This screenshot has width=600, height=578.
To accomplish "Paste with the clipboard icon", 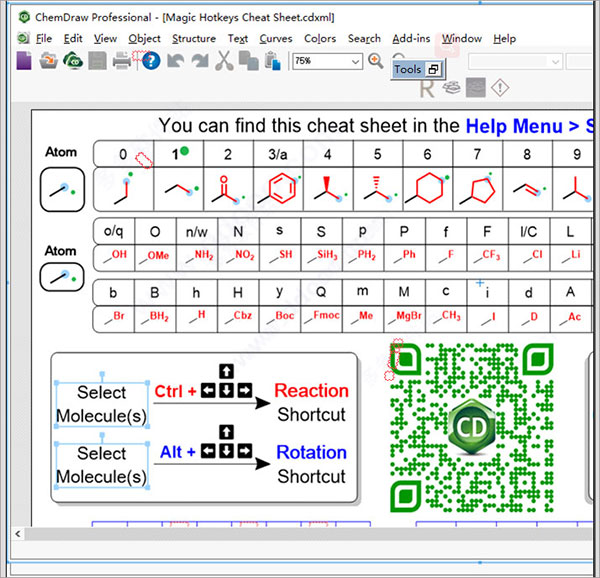I will pyautogui.click(x=272, y=60).
